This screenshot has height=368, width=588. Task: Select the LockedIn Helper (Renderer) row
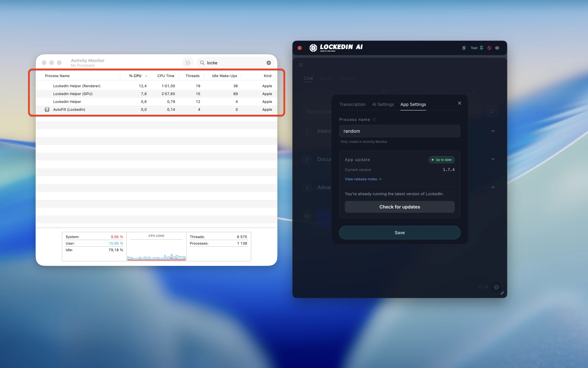click(156, 86)
